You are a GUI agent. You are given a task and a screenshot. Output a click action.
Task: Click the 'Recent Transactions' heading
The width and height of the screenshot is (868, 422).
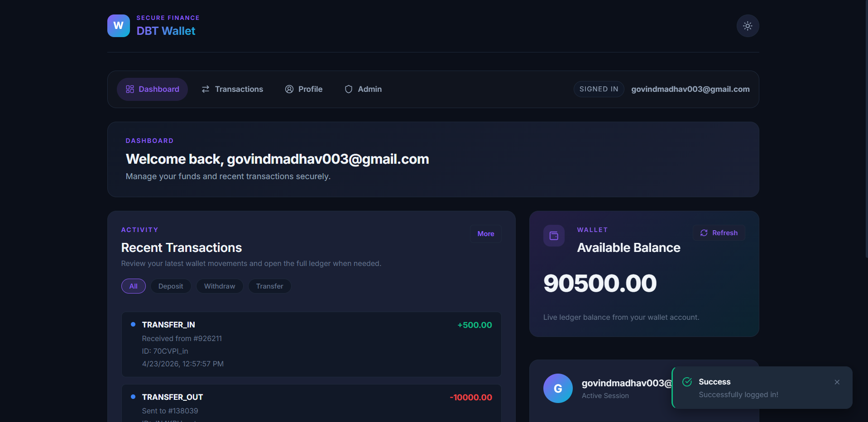coord(182,247)
